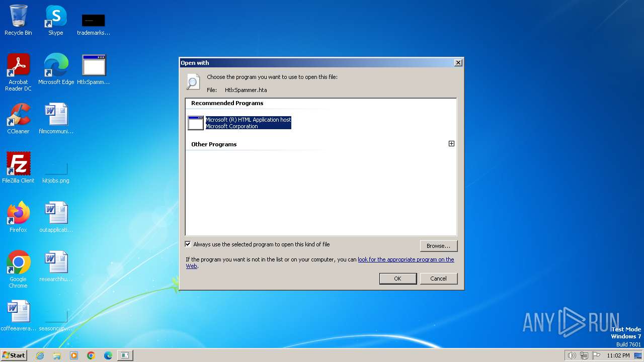Click the Show desktop button in tray

click(638, 355)
